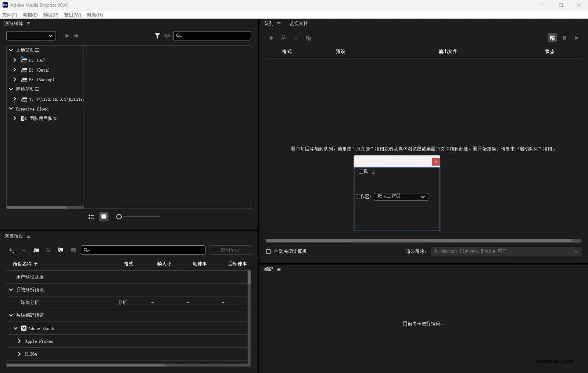Sort presets by 目标速率 column
This screenshot has height=373, width=588.
[x=237, y=264]
